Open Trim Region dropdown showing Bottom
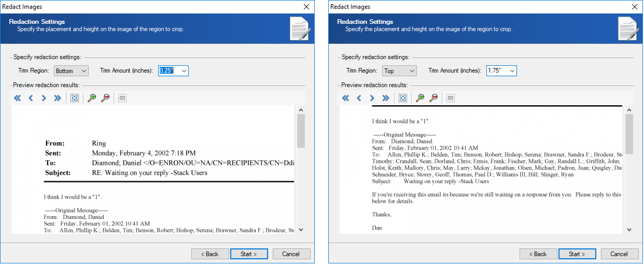The width and height of the screenshot is (644, 265). [72, 71]
